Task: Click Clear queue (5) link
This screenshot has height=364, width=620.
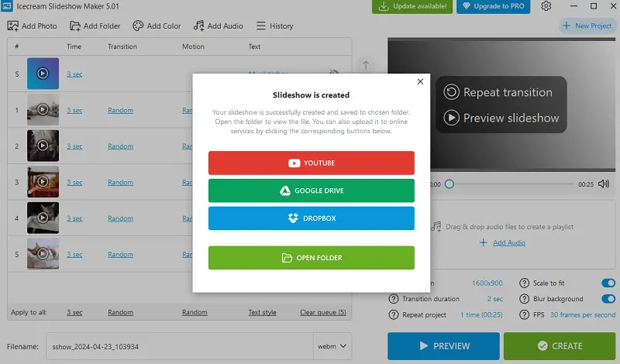Action: click(x=323, y=312)
